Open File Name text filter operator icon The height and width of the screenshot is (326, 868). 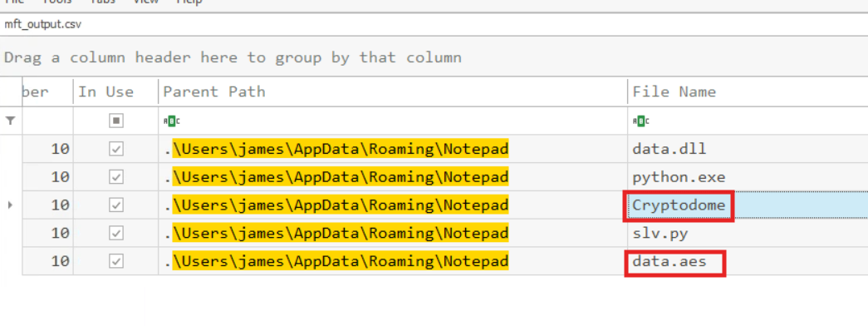pyautogui.click(x=641, y=121)
